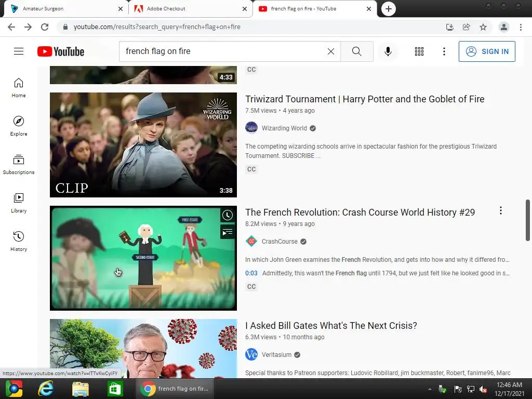The height and width of the screenshot is (399, 532).
Task: Share this page icon in address bar
Action: (x=466, y=27)
